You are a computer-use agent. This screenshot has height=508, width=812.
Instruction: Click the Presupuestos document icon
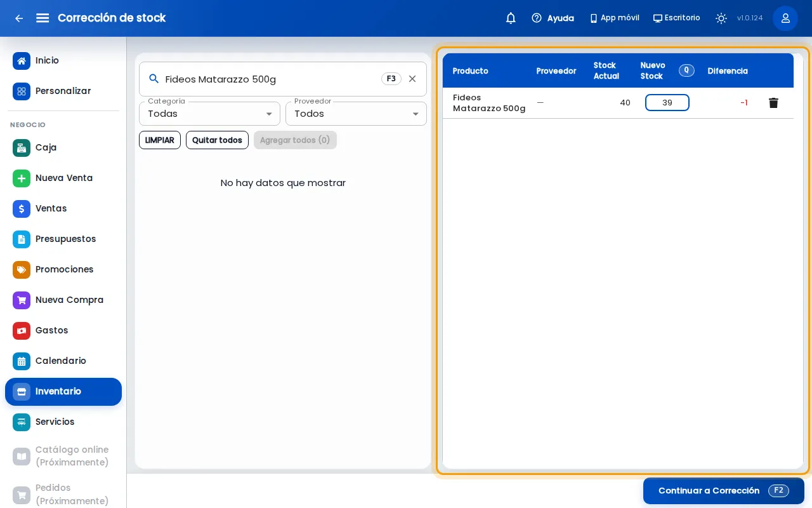pyautogui.click(x=22, y=239)
